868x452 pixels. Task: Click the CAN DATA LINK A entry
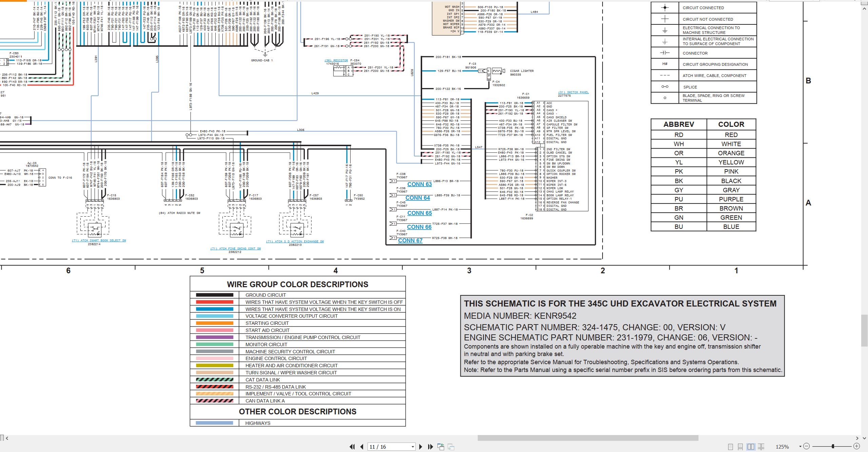(x=265, y=401)
